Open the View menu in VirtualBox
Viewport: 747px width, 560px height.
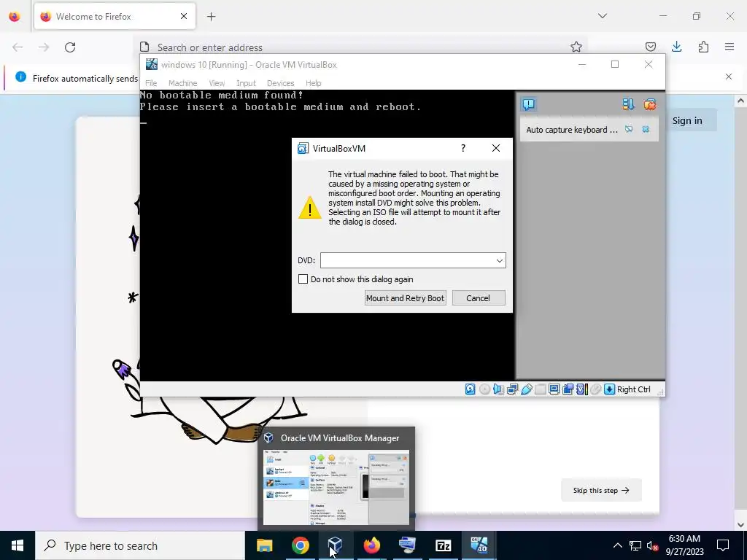217,83
